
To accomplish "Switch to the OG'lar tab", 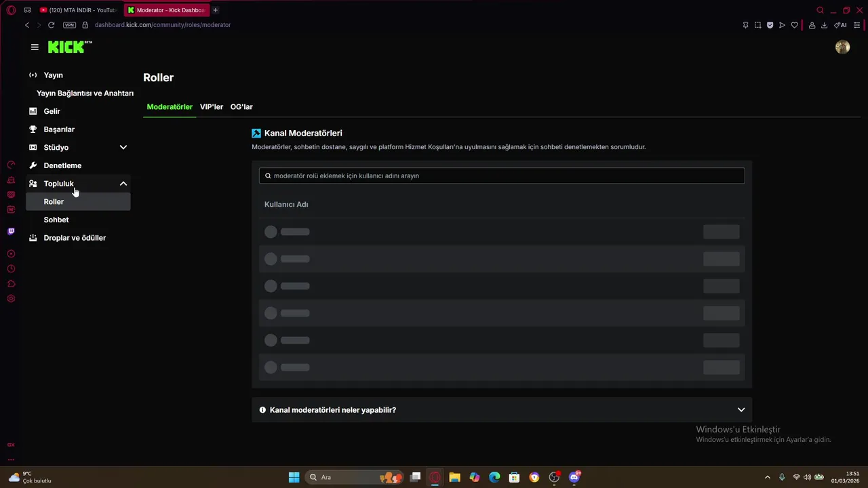I will tap(241, 107).
